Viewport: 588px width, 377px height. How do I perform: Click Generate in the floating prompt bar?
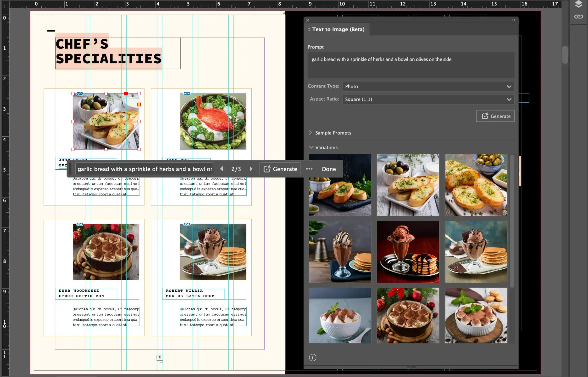point(280,169)
